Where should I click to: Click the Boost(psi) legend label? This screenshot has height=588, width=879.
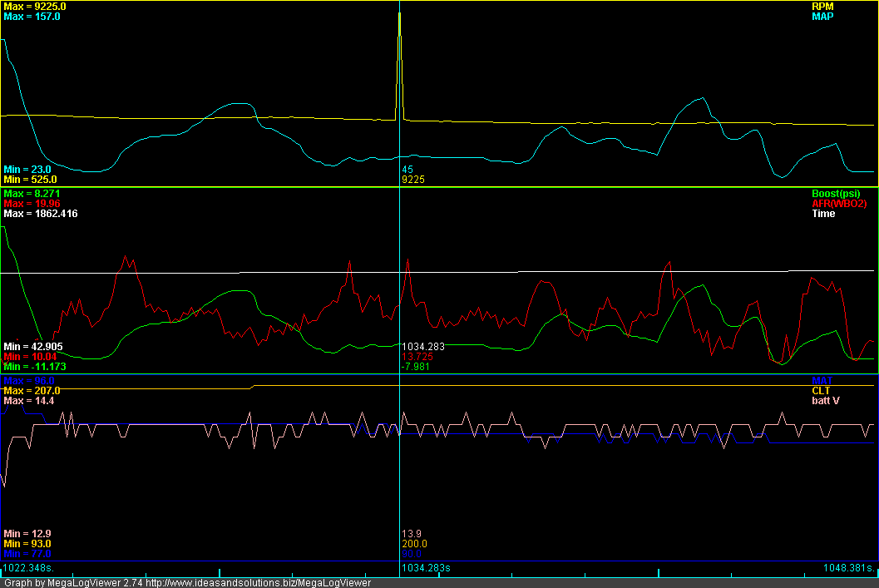[x=844, y=193]
